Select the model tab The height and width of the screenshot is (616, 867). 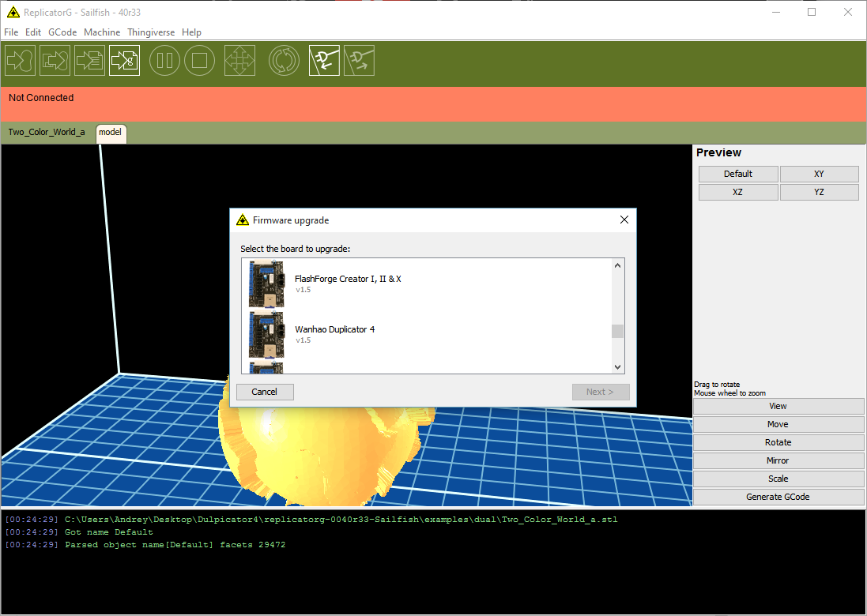click(x=111, y=133)
